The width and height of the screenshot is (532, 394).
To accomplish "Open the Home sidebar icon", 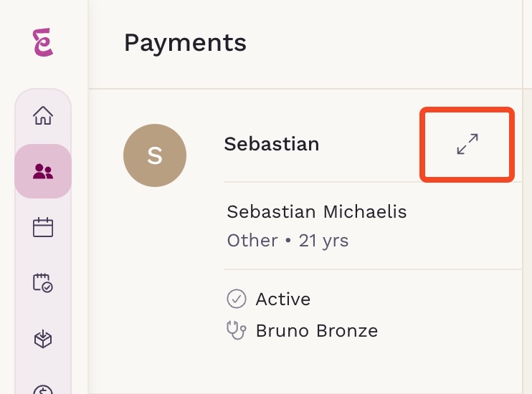I will coord(43,115).
